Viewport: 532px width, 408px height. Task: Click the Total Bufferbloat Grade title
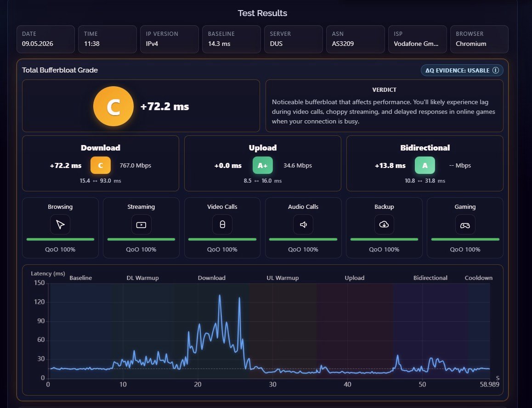point(60,70)
